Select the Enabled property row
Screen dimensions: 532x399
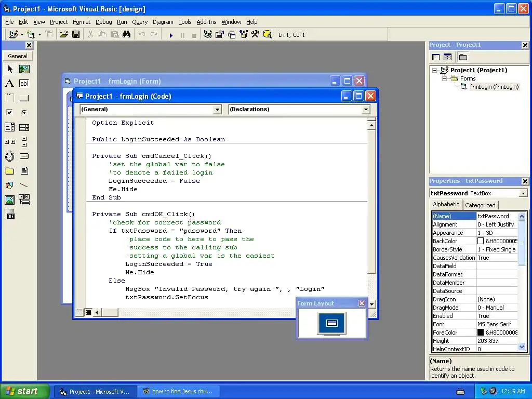coord(475,316)
